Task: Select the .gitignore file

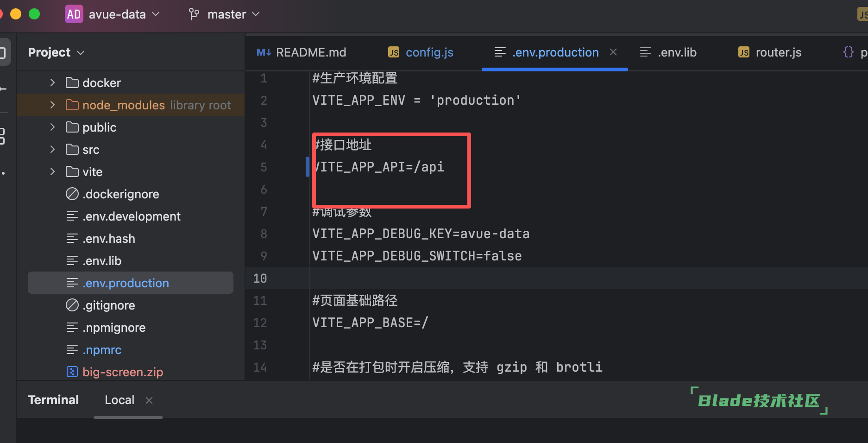Action: coord(109,305)
